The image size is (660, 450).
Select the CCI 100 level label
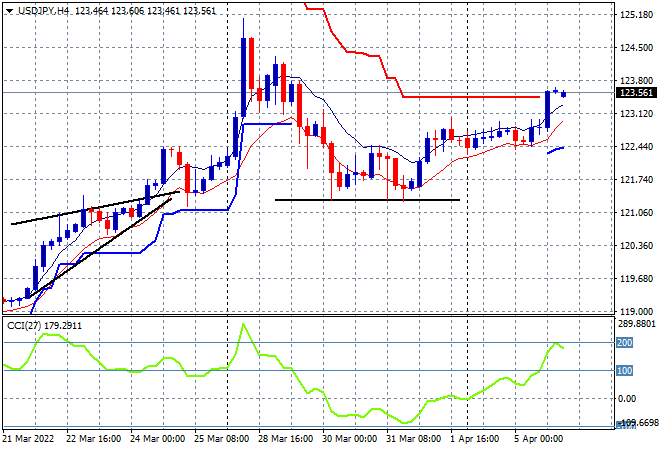click(x=625, y=370)
